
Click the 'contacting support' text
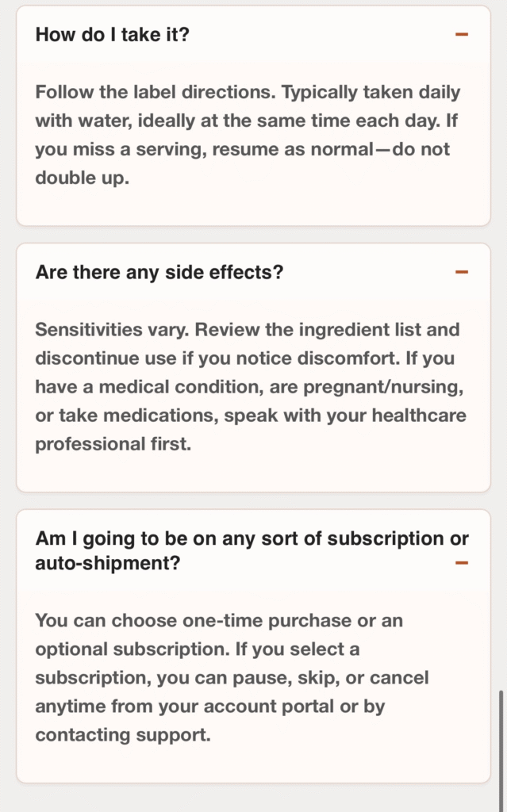123,734
